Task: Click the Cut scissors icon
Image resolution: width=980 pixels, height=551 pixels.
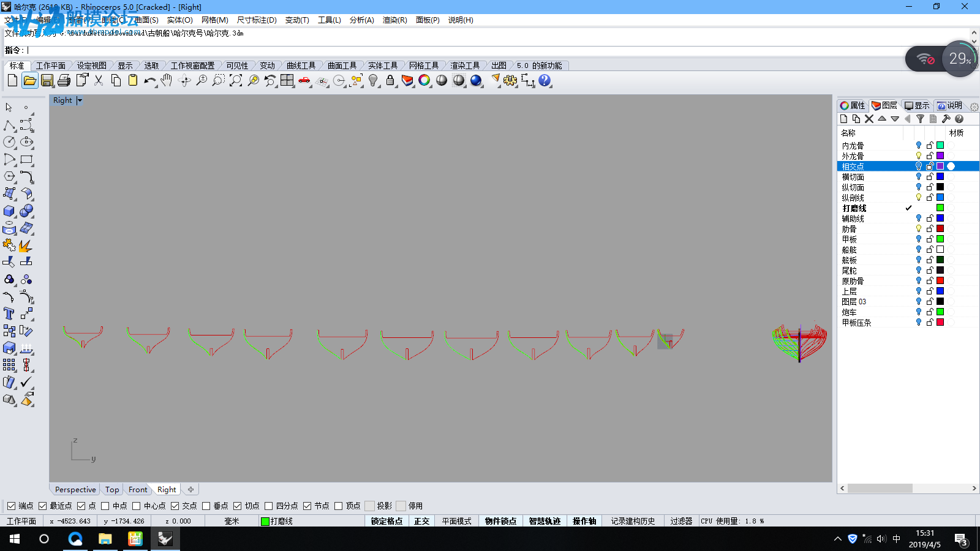Action: (99, 80)
